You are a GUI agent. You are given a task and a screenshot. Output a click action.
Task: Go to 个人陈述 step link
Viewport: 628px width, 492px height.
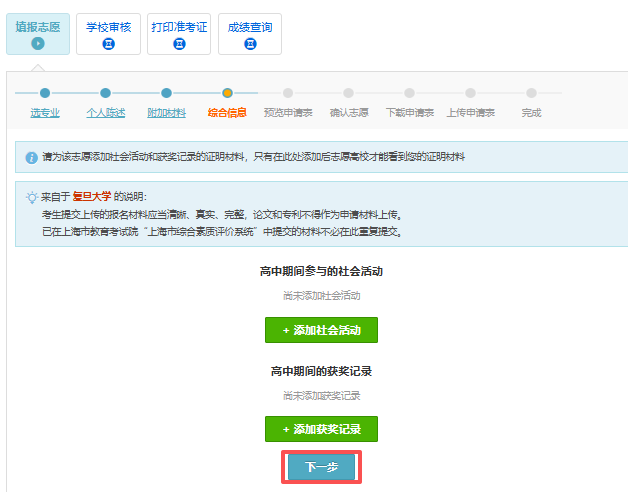(106, 113)
